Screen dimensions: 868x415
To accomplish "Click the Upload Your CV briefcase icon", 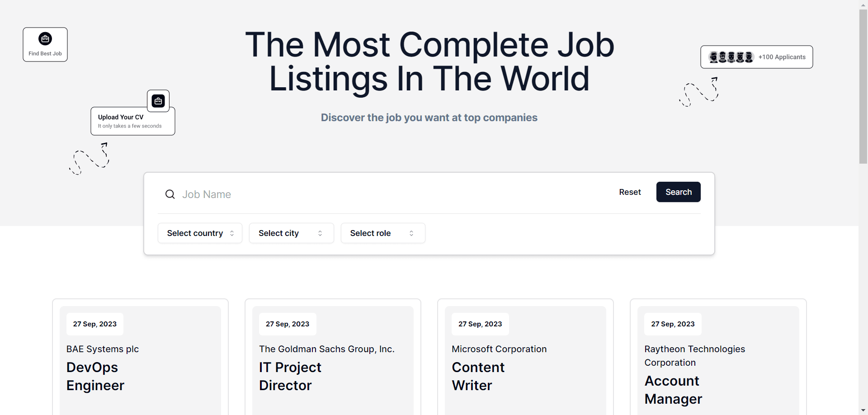I will tap(158, 101).
